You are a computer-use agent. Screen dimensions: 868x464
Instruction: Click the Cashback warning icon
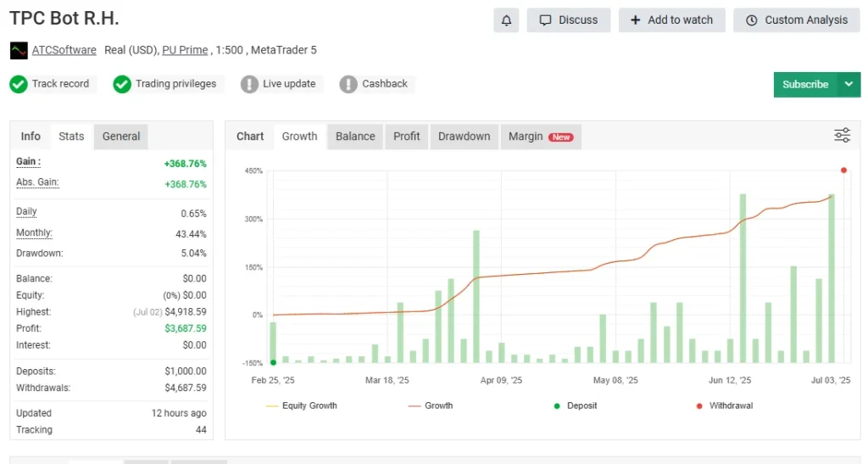pos(348,84)
